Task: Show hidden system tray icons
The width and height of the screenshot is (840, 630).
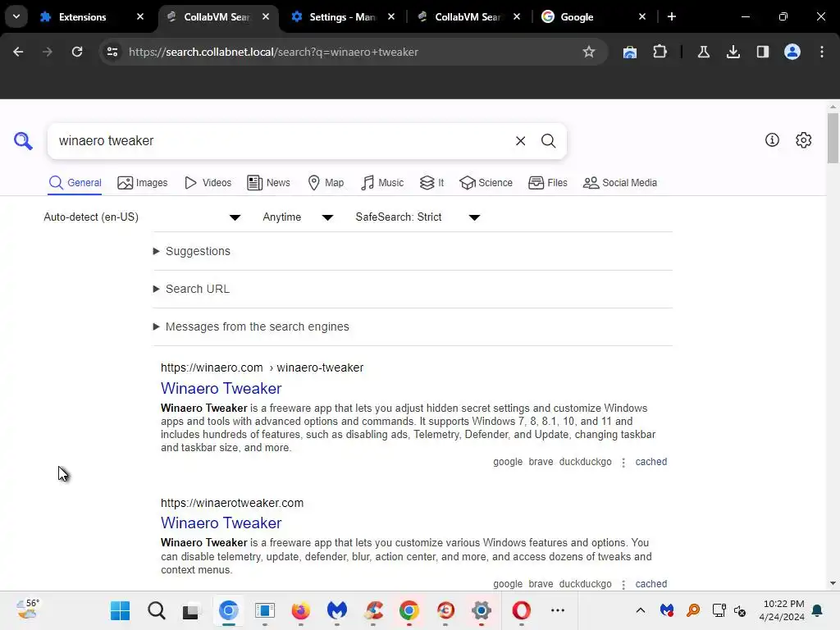Action: tap(640, 610)
